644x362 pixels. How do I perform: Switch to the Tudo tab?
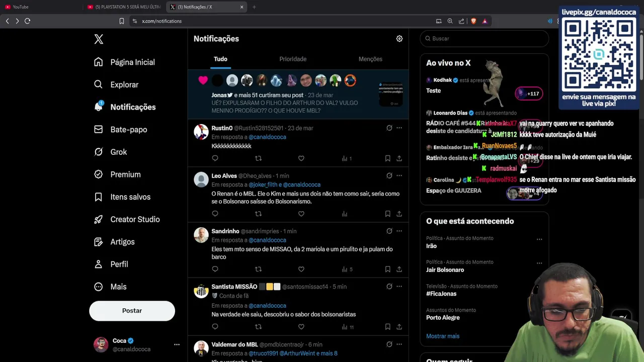220,59
